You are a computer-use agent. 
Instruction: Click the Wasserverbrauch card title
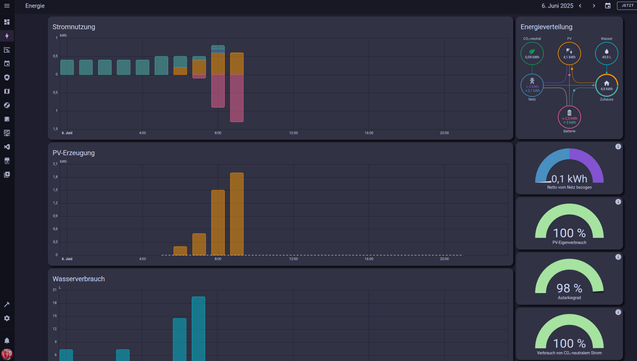(78, 279)
